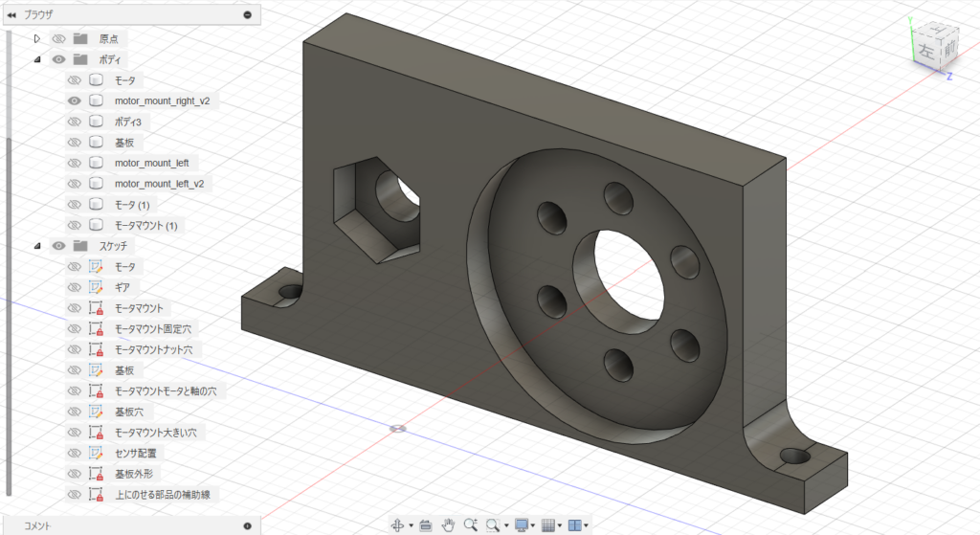The image size is (980, 535).
Task: Toggle visibility of ボディ folder
Action: pyautogui.click(x=58, y=59)
